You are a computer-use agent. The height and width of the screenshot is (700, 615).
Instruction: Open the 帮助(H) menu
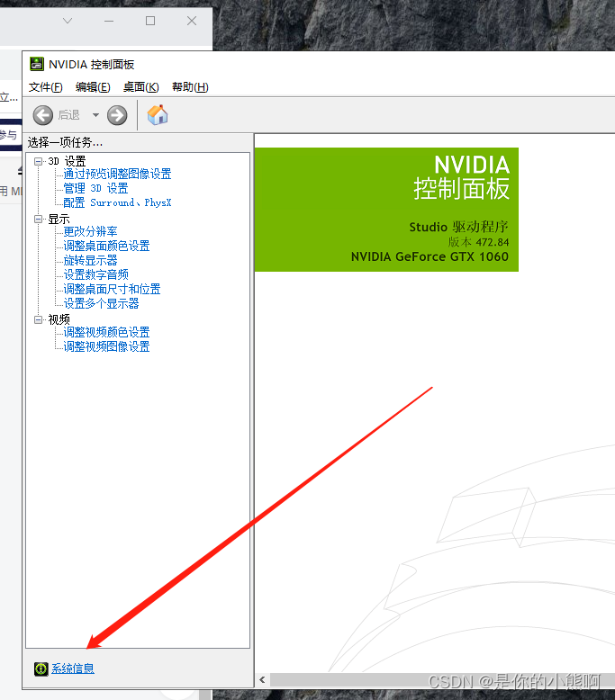[x=189, y=87]
